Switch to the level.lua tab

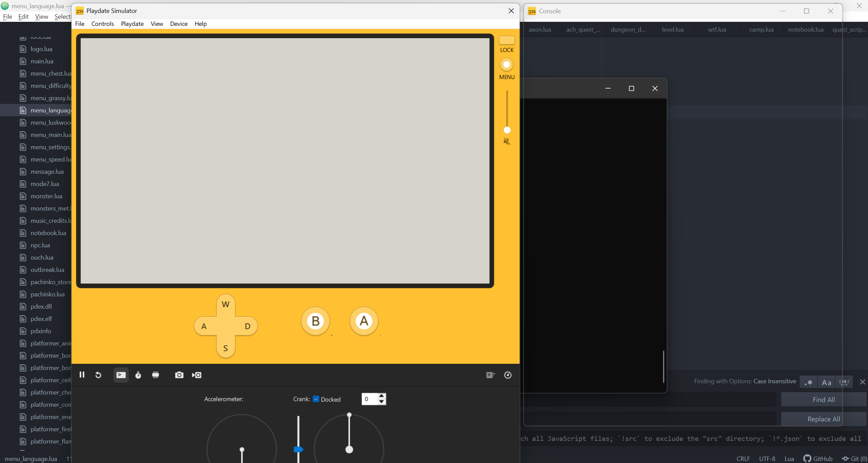673,30
